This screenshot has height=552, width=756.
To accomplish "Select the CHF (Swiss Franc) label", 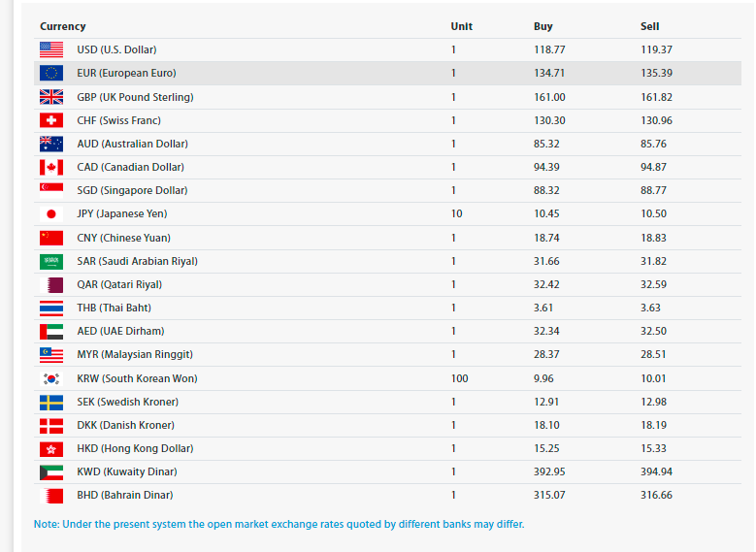I will click(x=118, y=120).
